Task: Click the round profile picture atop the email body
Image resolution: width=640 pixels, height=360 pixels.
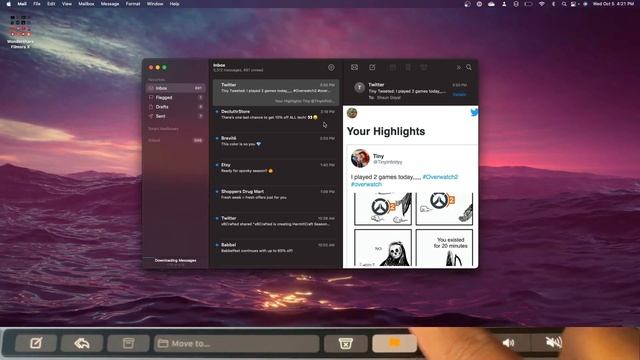Action: [x=352, y=113]
